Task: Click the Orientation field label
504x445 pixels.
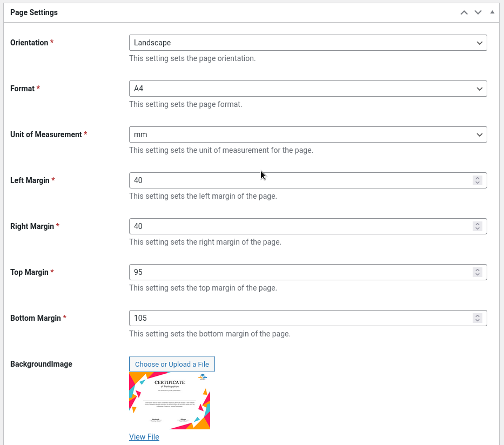Action: (29, 43)
